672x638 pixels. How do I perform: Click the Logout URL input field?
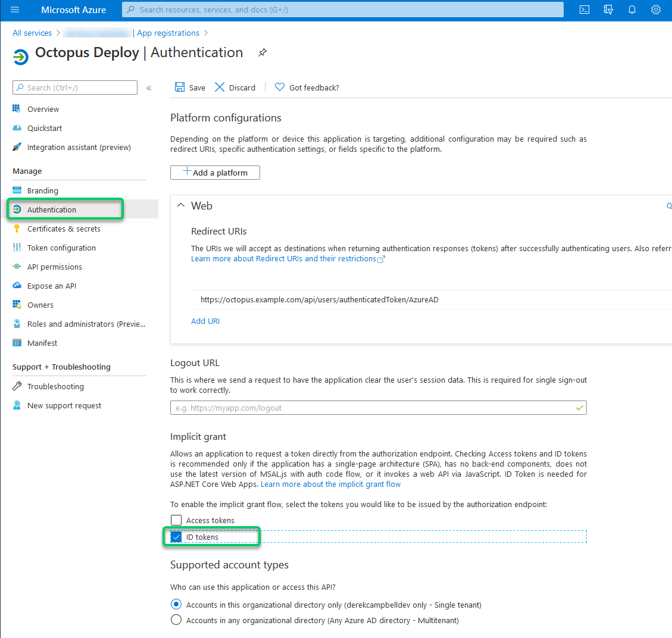tap(372, 408)
